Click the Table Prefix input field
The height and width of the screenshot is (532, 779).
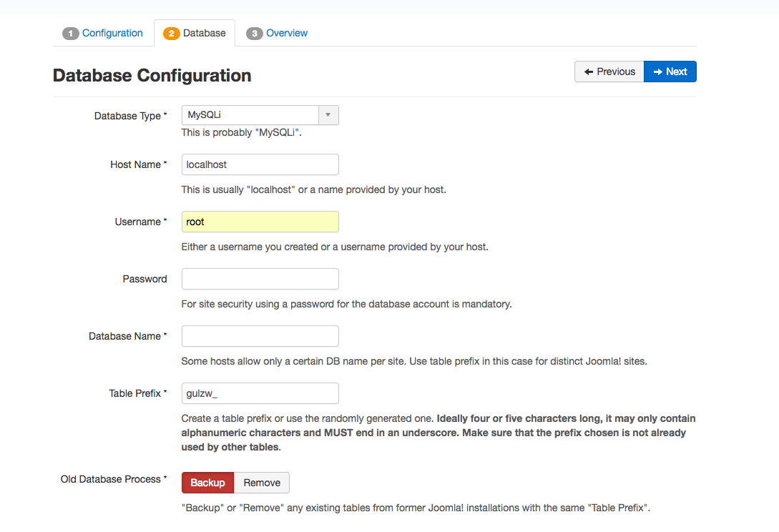tap(260, 393)
